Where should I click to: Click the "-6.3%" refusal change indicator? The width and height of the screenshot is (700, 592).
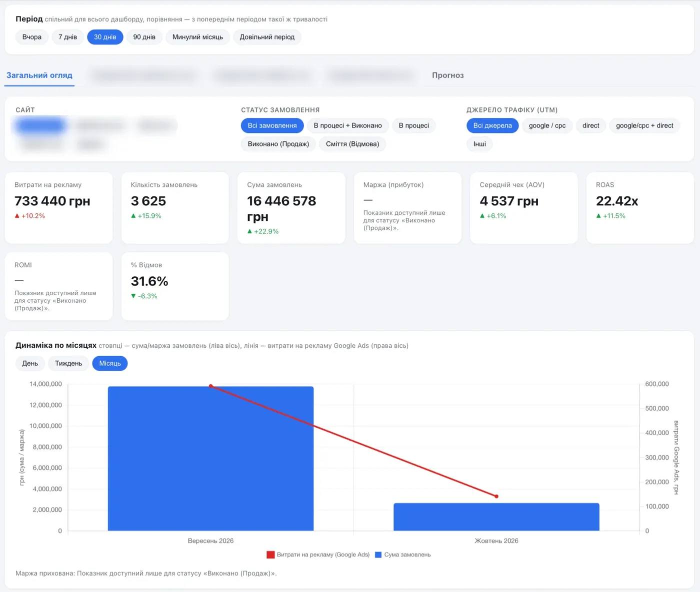pos(144,296)
